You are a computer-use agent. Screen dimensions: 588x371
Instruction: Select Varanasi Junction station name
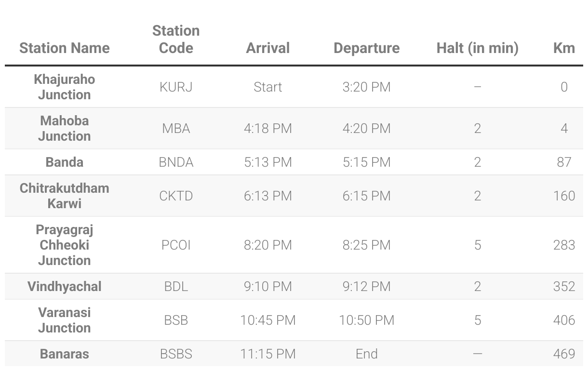click(65, 320)
